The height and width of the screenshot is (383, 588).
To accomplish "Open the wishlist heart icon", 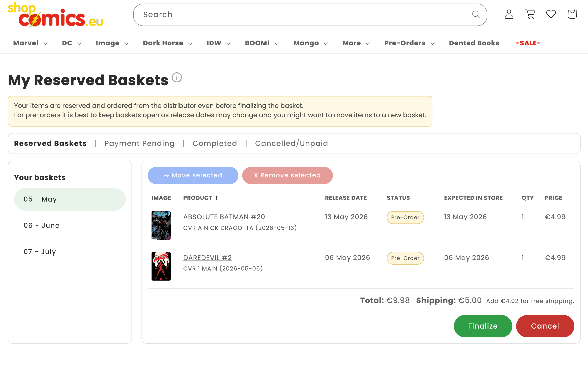I will click(x=551, y=14).
